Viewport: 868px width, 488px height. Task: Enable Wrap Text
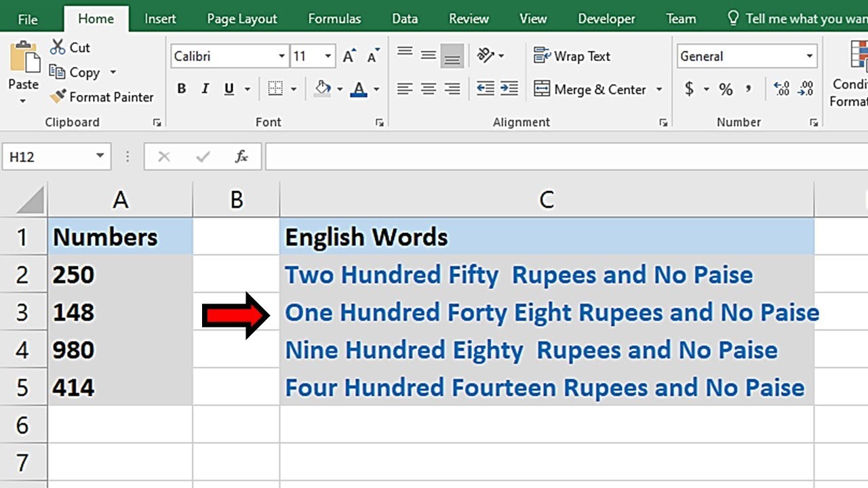[x=572, y=56]
